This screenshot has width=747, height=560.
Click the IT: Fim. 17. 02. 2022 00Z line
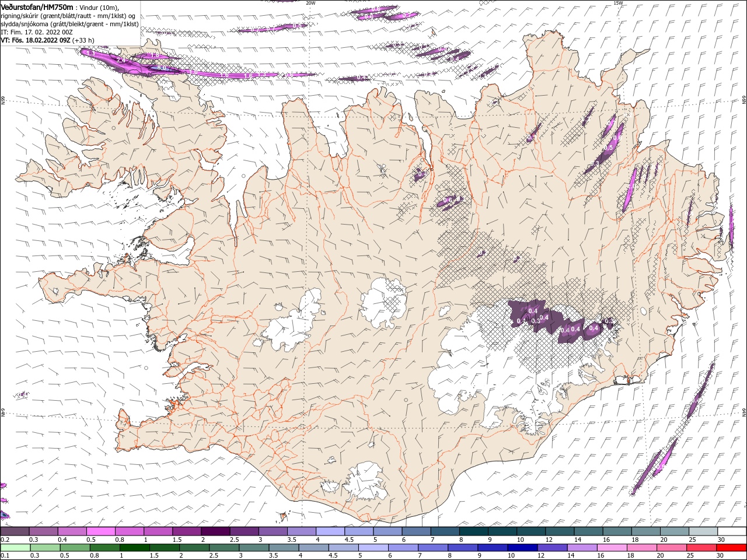[37, 32]
